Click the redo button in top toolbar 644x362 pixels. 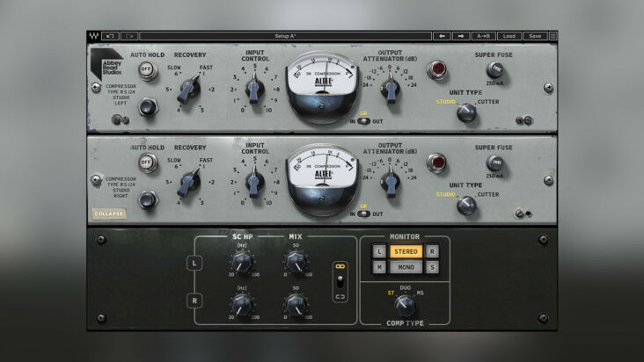[129, 36]
